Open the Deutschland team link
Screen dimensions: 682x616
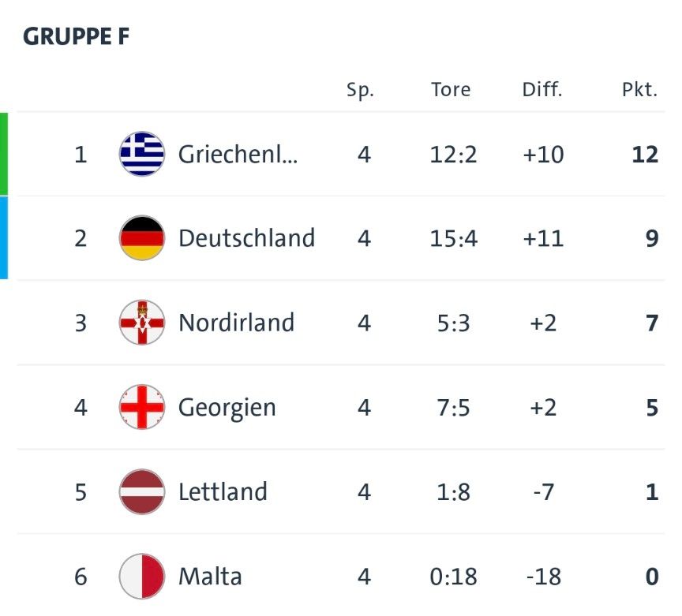[x=246, y=238]
